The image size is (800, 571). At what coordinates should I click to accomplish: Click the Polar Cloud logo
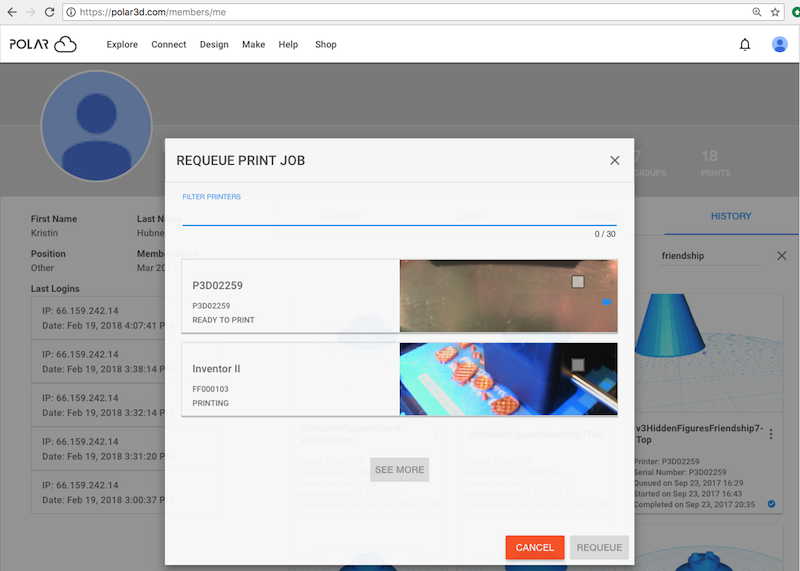(x=43, y=44)
